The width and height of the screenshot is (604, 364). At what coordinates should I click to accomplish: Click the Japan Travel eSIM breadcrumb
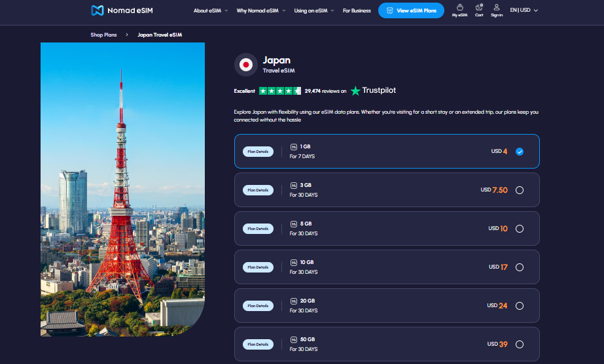[x=160, y=35]
